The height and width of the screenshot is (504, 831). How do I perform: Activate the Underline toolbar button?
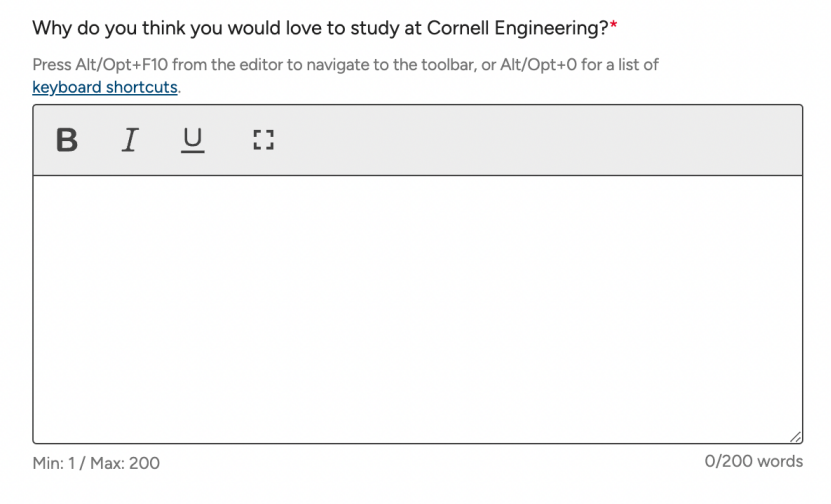click(192, 140)
